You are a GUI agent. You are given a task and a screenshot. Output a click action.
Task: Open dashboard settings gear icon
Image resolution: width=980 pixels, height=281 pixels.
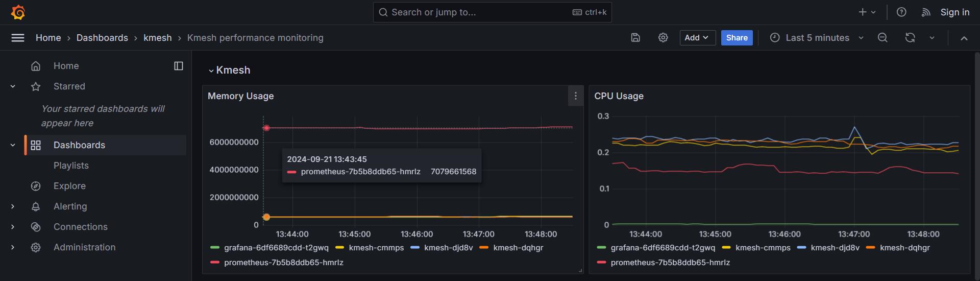[x=663, y=38]
